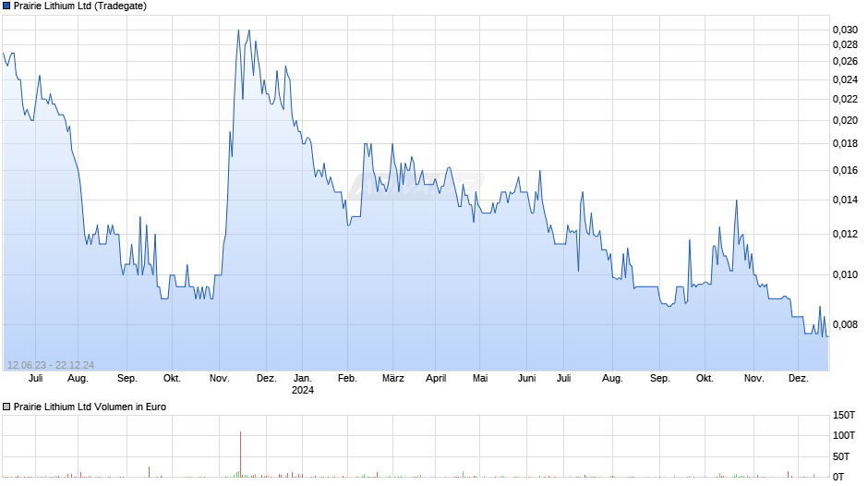The width and height of the screenshot is (868, 486).
Task: Click the gray volume legend square
Action: point(6,407)
